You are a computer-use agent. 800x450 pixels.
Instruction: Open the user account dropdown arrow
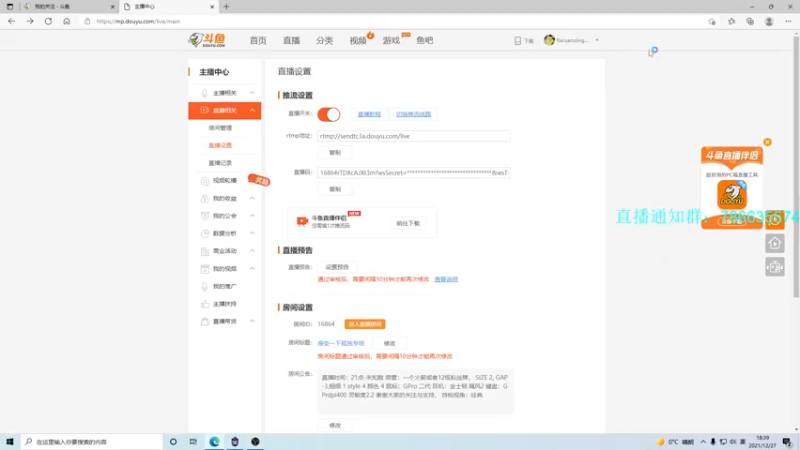click(597, 40)
